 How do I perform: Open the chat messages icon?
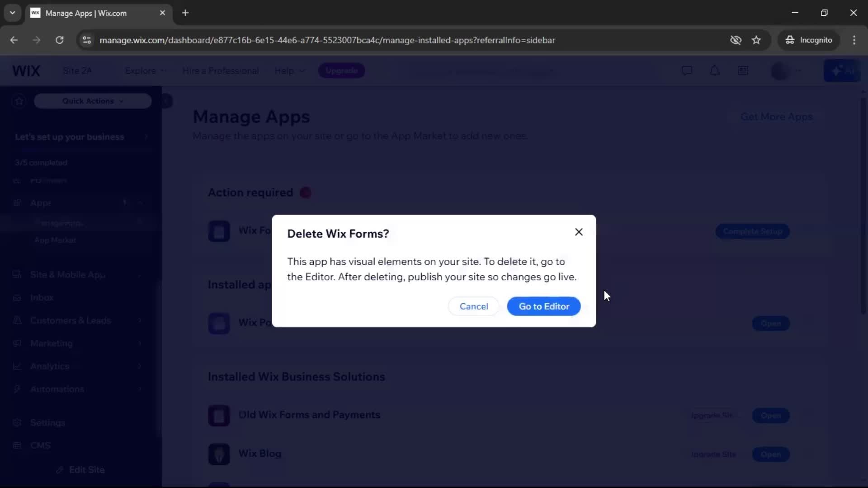687,71
